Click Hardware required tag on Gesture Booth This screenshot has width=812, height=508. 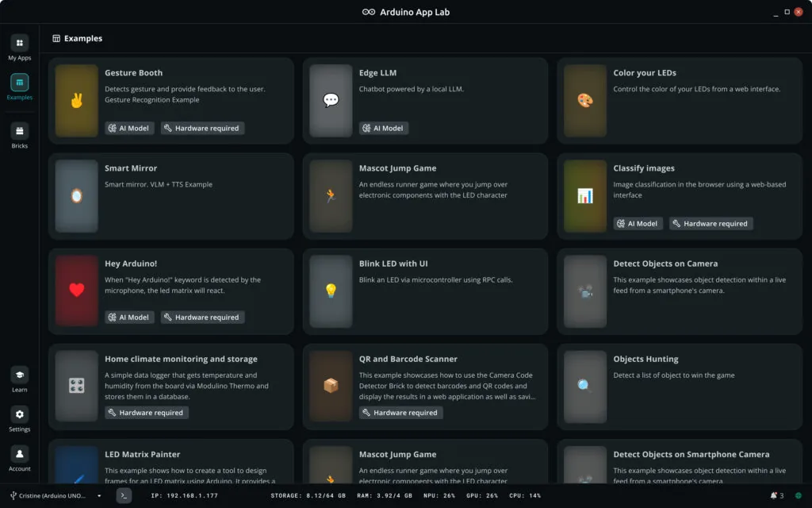coord(202,128)
